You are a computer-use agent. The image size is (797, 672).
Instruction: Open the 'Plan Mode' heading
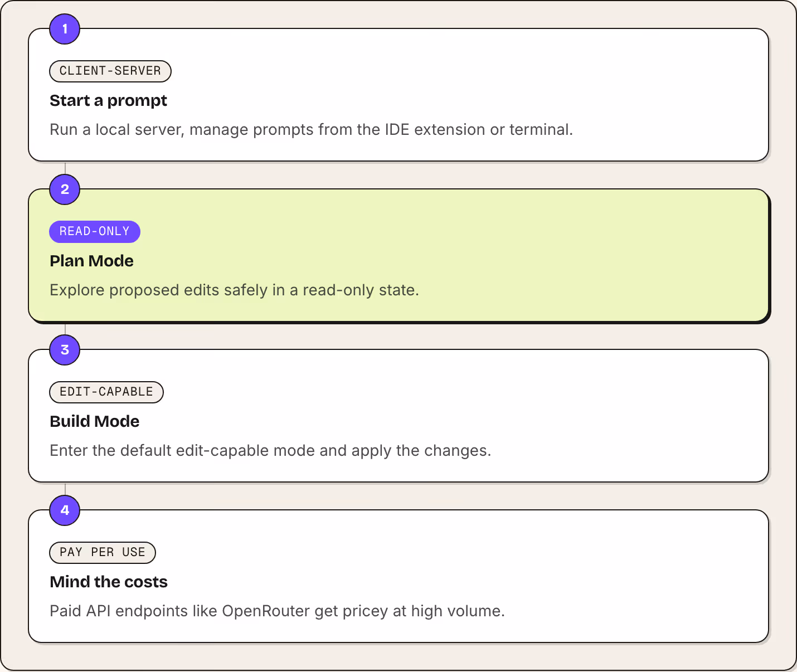[92, 261]
